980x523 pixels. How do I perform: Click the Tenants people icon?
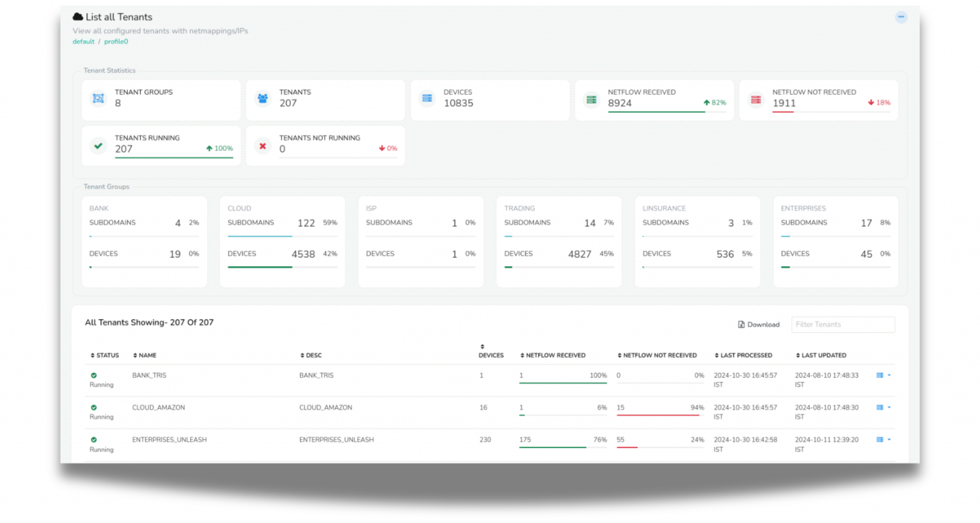(263, 98)
